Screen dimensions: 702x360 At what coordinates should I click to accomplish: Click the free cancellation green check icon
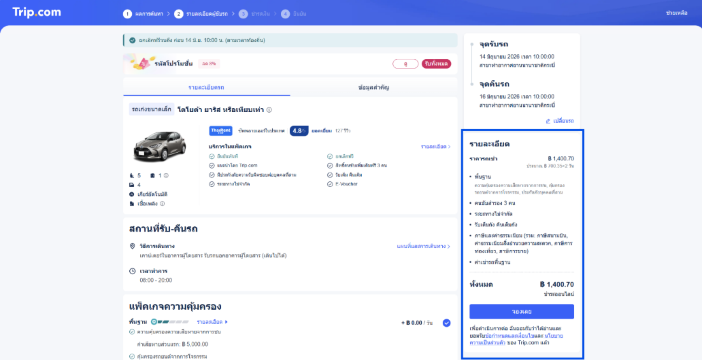[132, 40]
